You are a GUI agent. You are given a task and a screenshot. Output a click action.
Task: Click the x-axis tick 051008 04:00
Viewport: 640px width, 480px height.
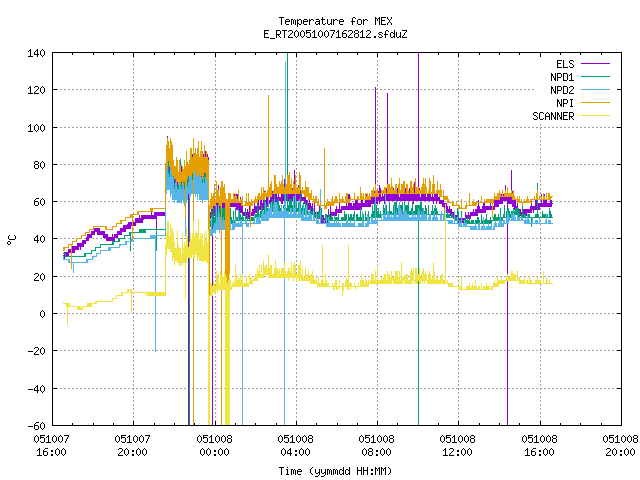(x=296, y=446)
